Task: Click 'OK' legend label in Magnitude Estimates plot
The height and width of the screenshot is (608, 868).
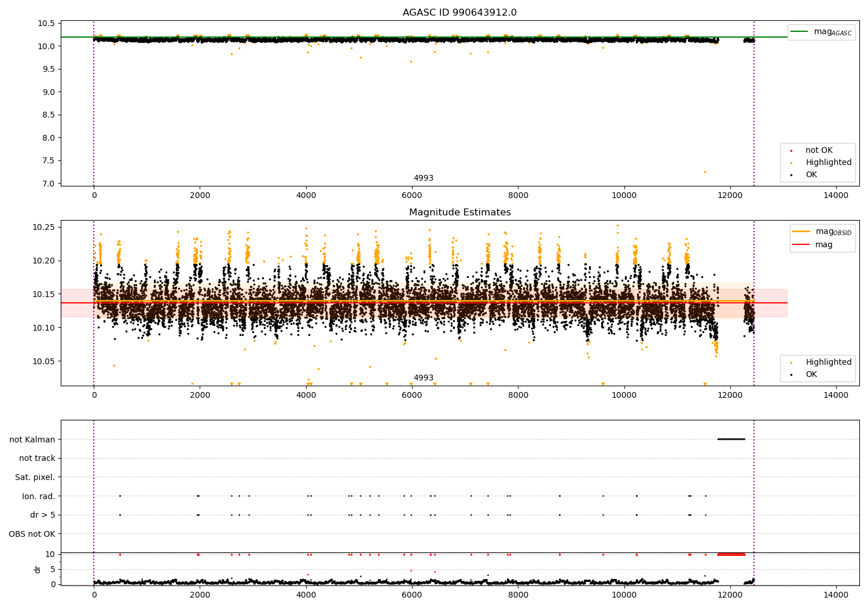Action: click(x=811, y=375)
